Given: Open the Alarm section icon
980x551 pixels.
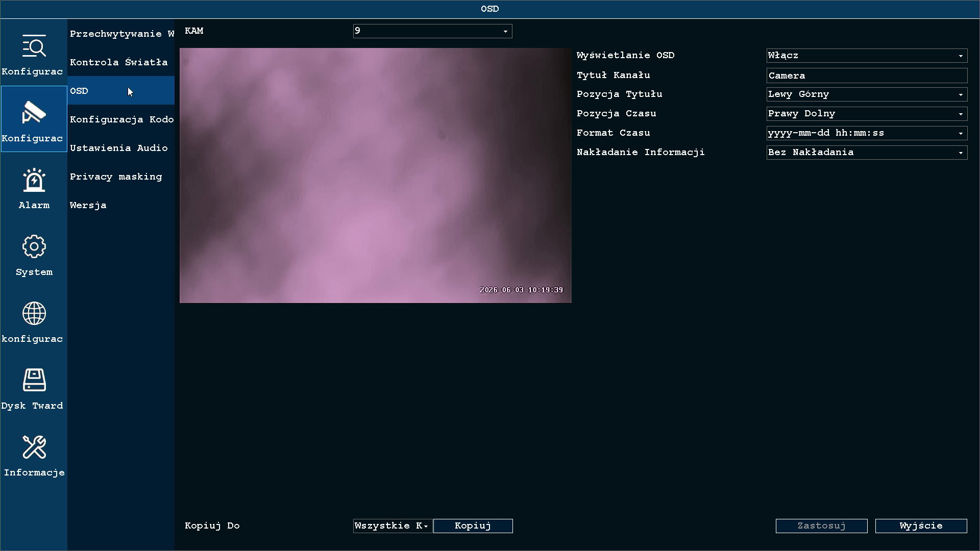Looking at the screenshot, I should point(34,180).
